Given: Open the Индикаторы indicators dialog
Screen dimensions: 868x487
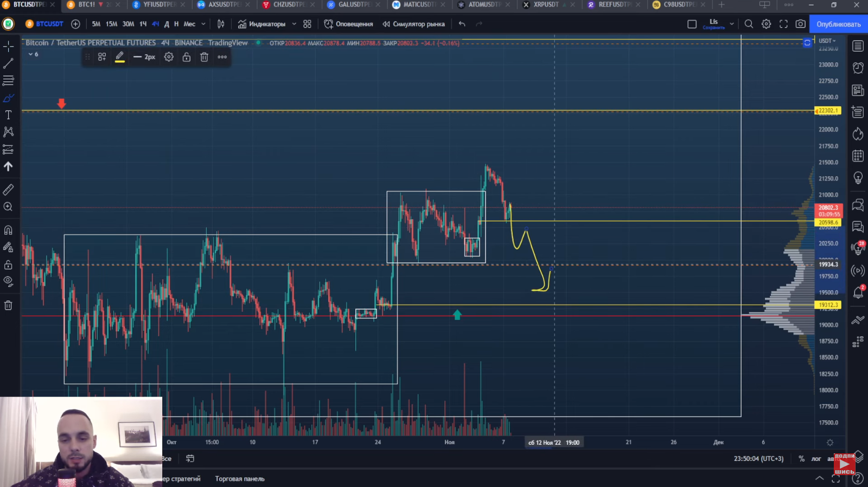Looking at the screenshot, I should 261,24.
